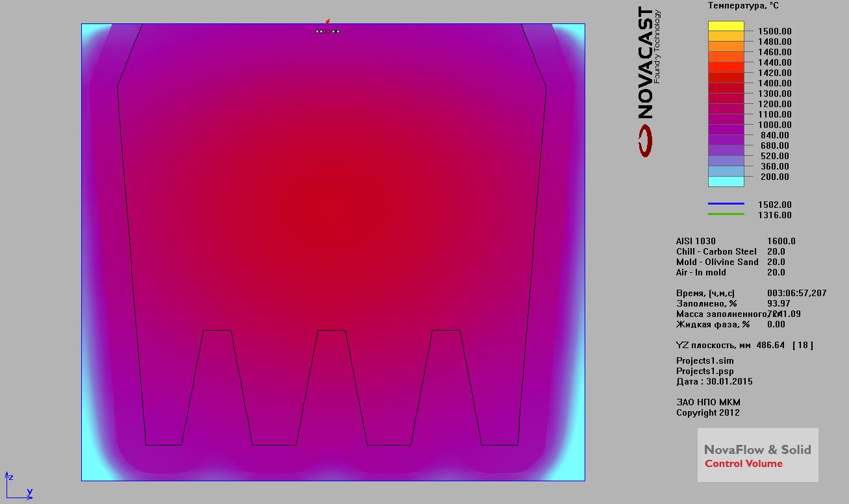Viewport: 849px width, 504px height.
Task: Select the 1300.00 scale label
Action: tap(775, 94)
